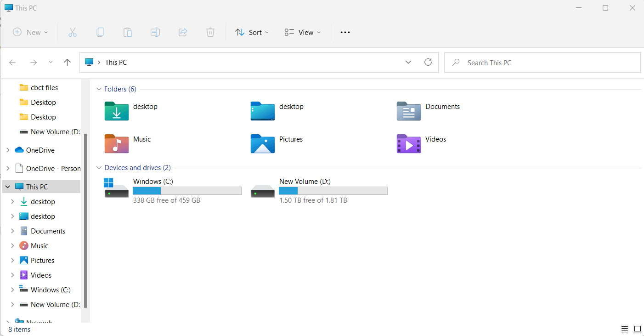The image size is (644, 336).
Task: Go back with the left arrow
Action: click(12, 63)
